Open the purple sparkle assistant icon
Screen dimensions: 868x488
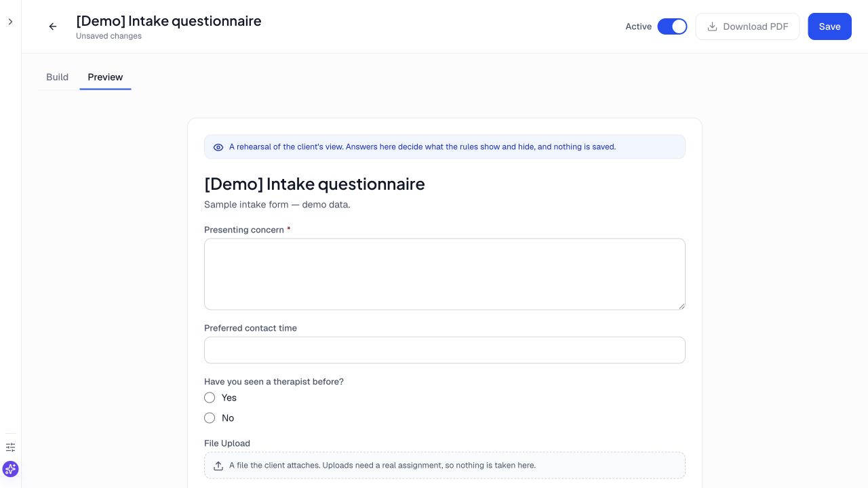[10, 469]
